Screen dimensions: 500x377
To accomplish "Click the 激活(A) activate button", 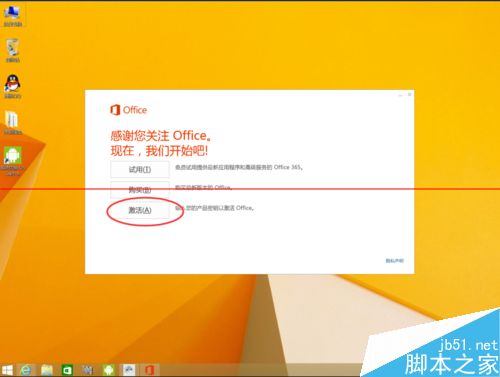I will (x=140, y=210).
